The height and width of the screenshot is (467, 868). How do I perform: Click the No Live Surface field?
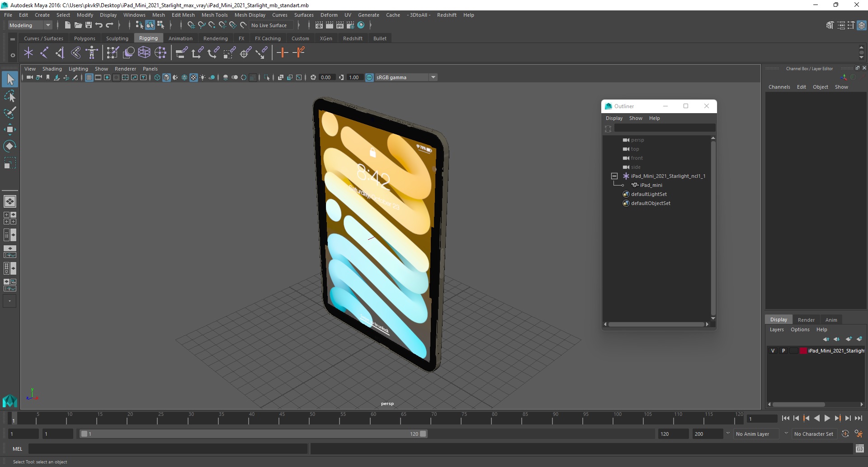pyautogui.click(x=272, y=25)
